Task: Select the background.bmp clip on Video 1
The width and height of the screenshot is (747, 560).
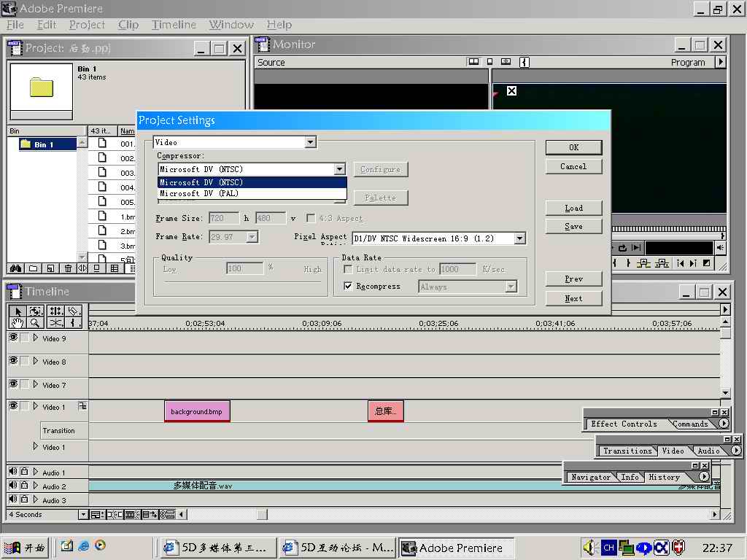Action: tap(197, 411)
